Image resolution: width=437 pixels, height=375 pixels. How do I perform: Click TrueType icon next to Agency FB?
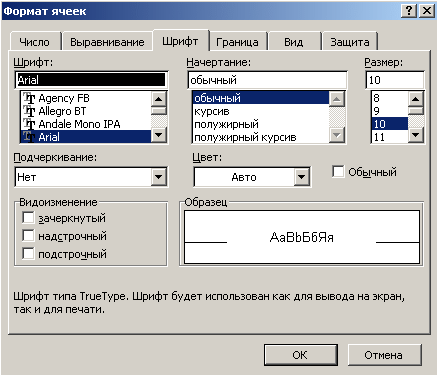pos(29,98)
